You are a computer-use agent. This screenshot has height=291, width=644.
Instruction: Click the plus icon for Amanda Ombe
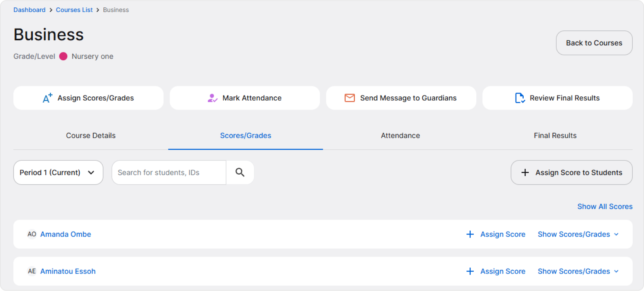pos(470,235)
